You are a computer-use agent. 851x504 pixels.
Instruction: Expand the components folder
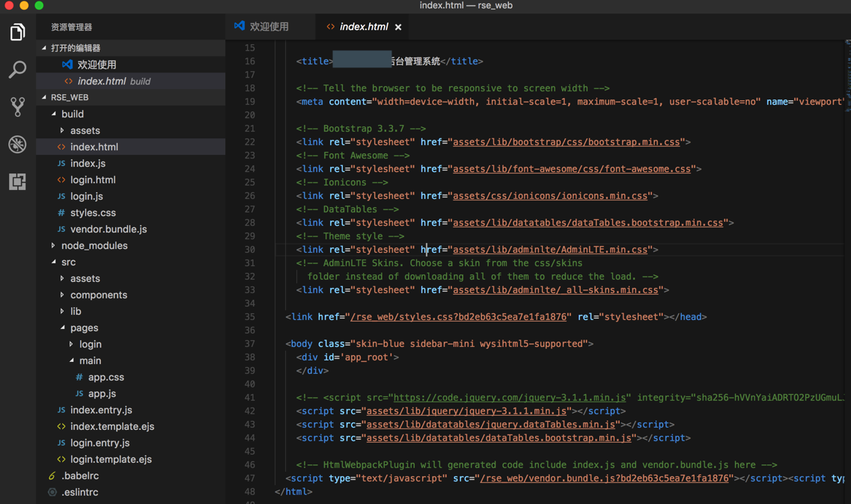98,295
